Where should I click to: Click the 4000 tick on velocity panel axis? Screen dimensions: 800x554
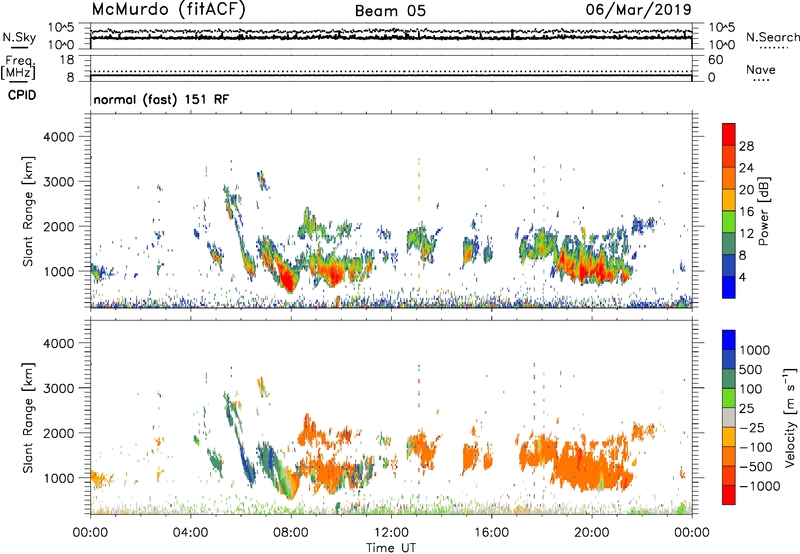(x=59, y=343)
